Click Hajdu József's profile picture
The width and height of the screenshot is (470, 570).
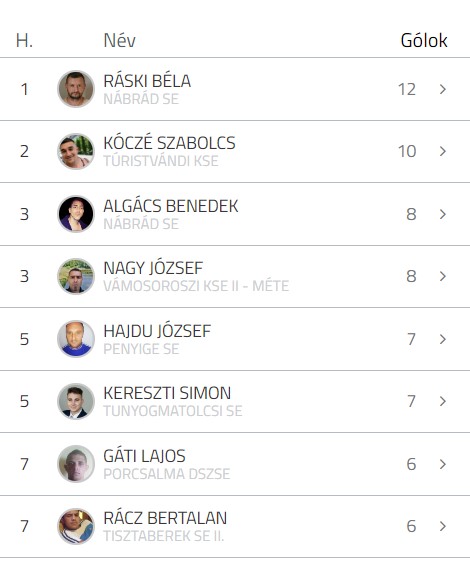tap(76, 339)
